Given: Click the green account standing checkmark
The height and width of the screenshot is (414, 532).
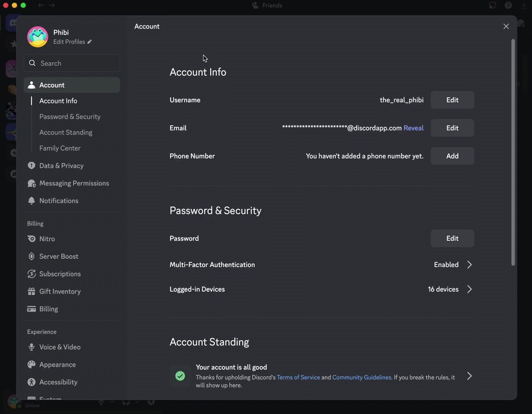Looking at the screenshot, I should pos(180,375).
